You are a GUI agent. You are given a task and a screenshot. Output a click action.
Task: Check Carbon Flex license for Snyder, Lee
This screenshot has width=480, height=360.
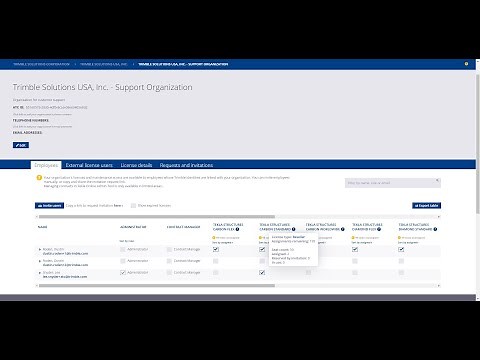coord(216,273)
